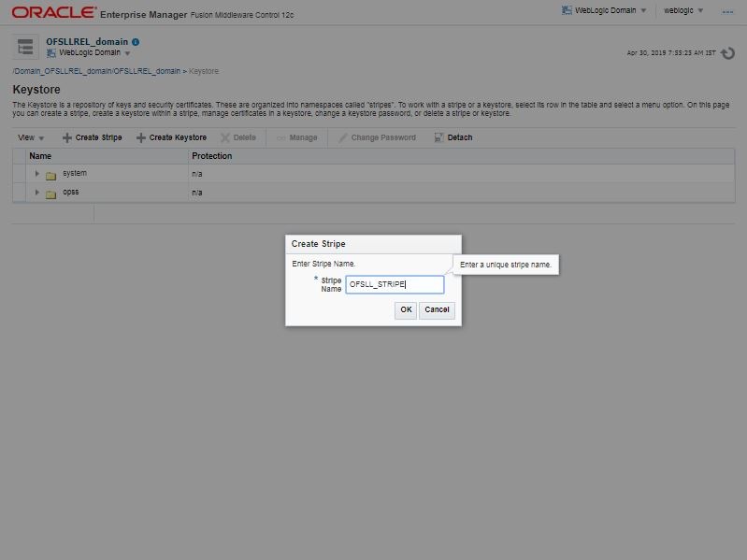Click the Stripe Name input field

tap(395, 284)
